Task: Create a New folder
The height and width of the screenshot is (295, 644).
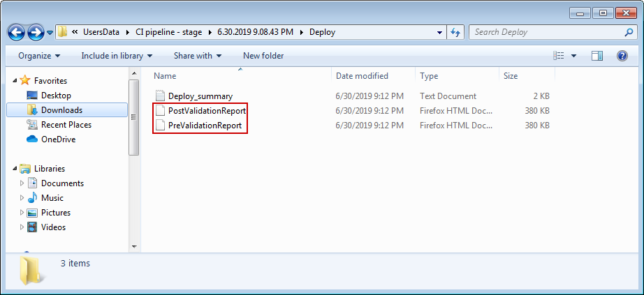Action: (x=263, y=56)
